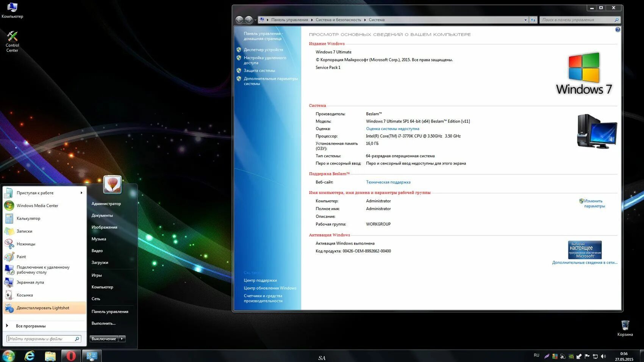The height and width of the screenshot is (362, 644).
Task: Open Игры in Start menu
Action: (97, 275)
